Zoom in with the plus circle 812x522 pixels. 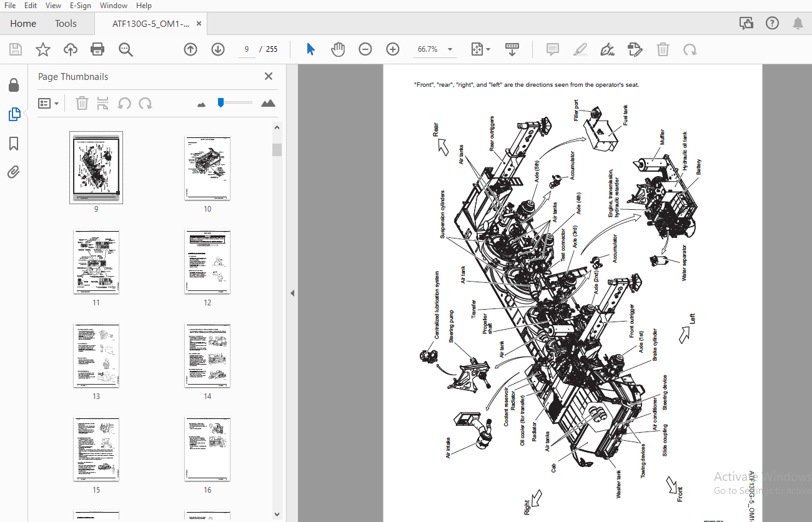tap(392, 49)
